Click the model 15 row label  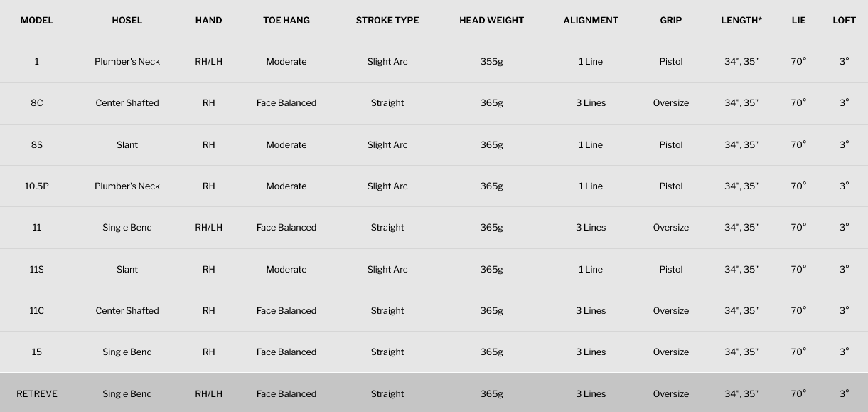(x=37, y=352)
